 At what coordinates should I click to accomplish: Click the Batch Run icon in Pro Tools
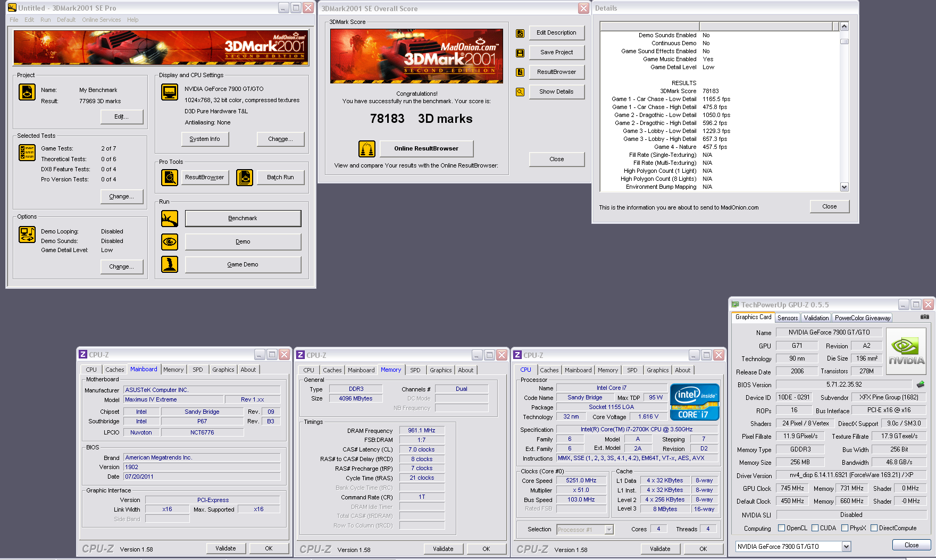click(245, 177)
